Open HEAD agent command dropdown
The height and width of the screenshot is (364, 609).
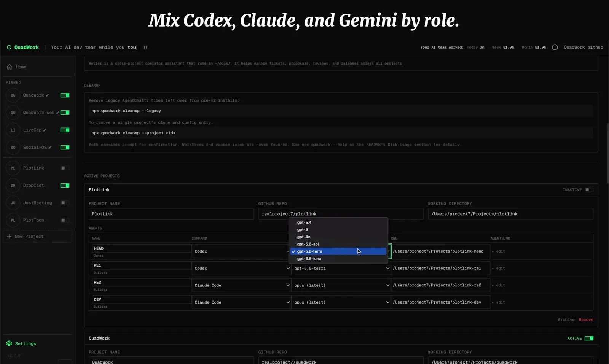241,251
